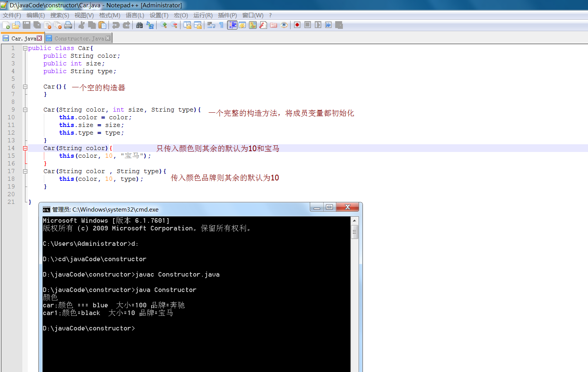Click the Close All documents icon
Viewport: 588px width, 372px height.
click(x=58, y=25)
